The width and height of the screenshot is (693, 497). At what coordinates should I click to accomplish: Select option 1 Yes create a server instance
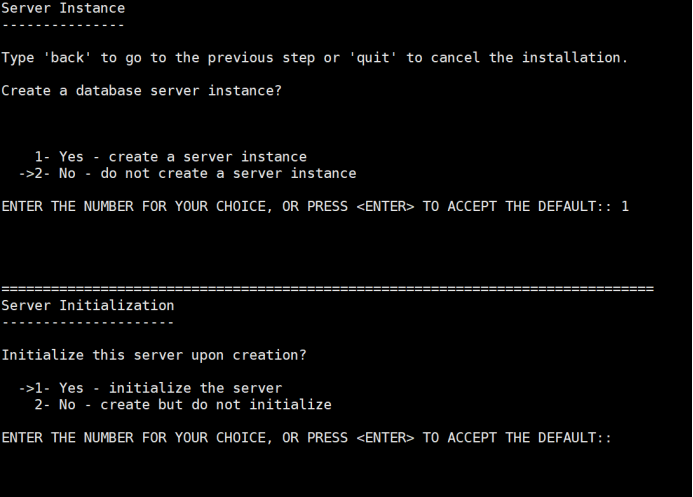click(171, 157)
